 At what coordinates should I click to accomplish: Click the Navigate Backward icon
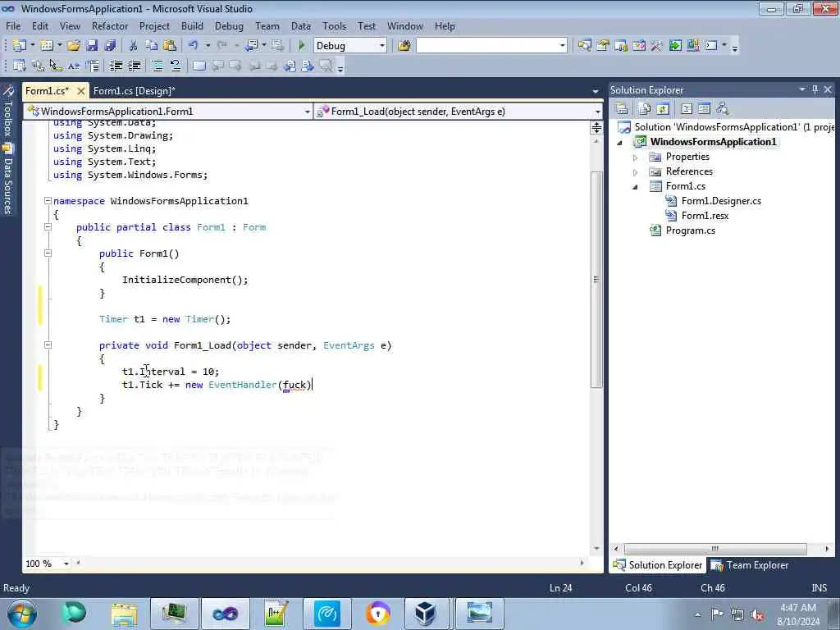251,46
